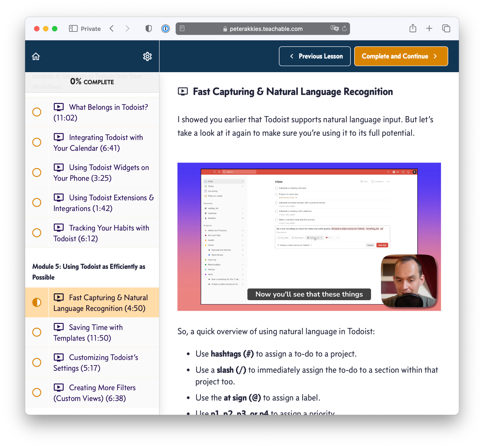Click the 'Private' label in Safari toolbar
Screen dimensions: 484x448
[x=91, y=29]
